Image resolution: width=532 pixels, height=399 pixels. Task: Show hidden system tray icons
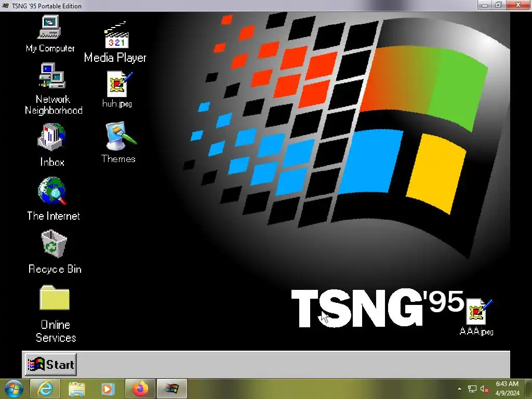459,389
